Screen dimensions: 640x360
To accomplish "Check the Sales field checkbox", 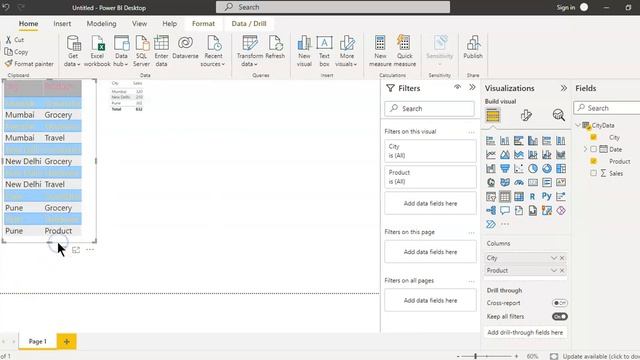I will point(593,173).
